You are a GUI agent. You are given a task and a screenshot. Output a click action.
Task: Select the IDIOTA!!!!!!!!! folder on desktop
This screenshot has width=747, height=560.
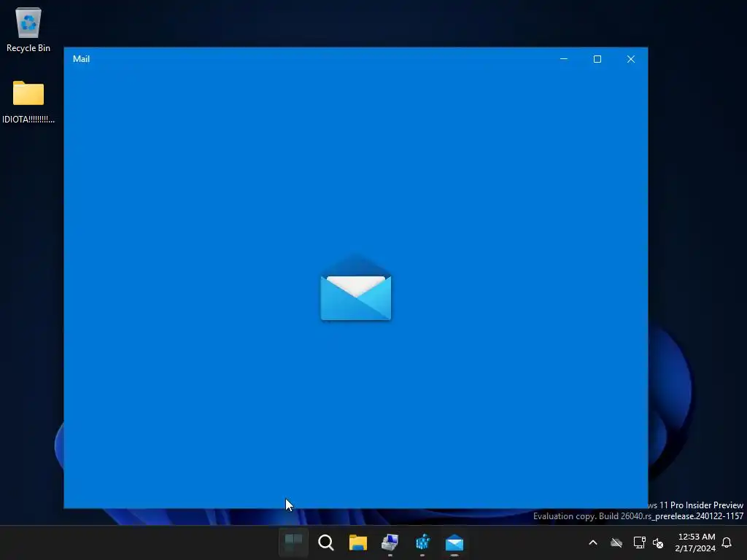click(x=28, y=101)
